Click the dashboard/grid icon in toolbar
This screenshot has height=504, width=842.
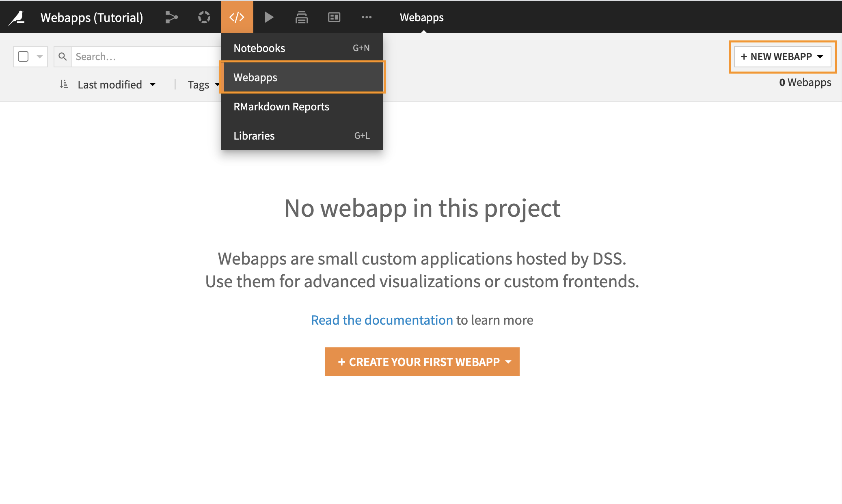click(334, 17)
